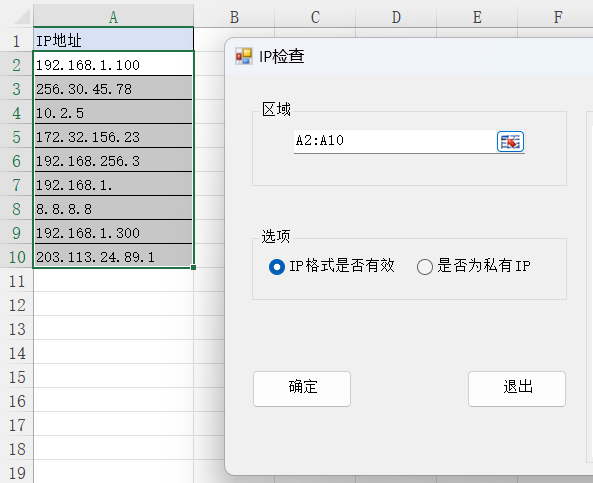Select column E header
Screen dimensions: 593x483
tap(477, 17)
